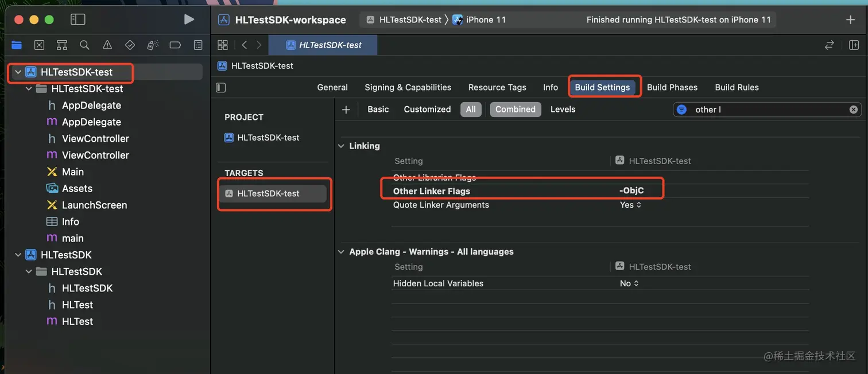Select the Basic settings filter
Screen dimensions: 868x374
pyautogui.click(x=378, y=109)
